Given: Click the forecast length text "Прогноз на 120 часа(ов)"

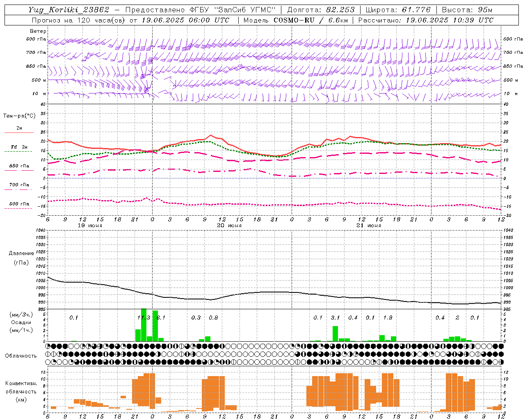Looking at the screenshot, I should [79, 20].
